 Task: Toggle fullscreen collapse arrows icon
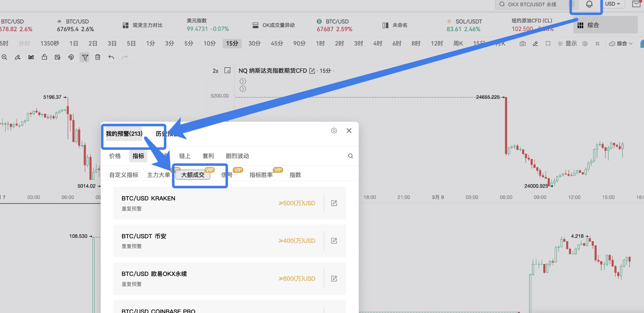click(597, 44)
